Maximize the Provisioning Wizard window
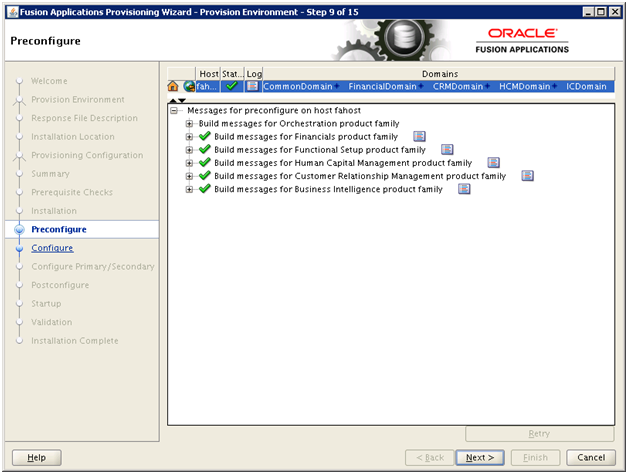The width and height of the screenshot is (628, 474). (x=601, y=12)
